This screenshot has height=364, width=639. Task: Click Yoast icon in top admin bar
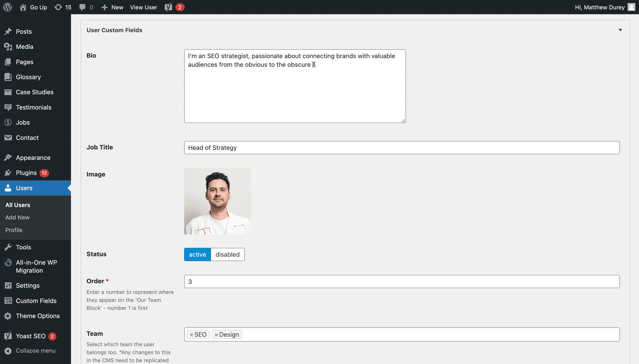(x=169, y=7)
